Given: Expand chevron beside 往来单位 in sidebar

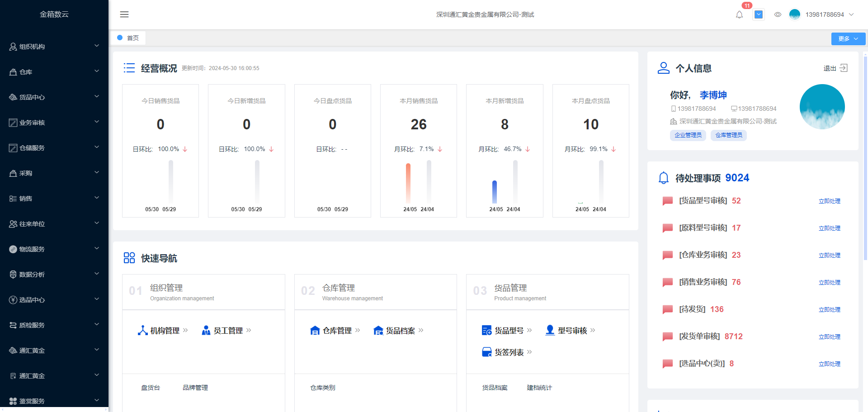Looking at the screenshot, I should (x=97, y=223).
